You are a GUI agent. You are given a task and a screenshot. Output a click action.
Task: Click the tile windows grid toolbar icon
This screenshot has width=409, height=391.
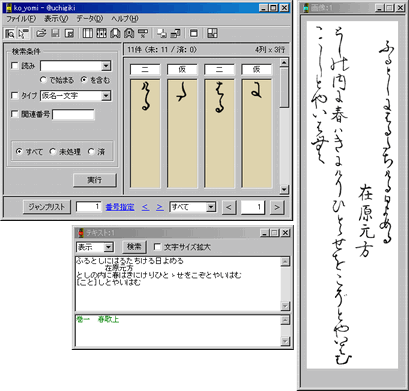(212, 33)
